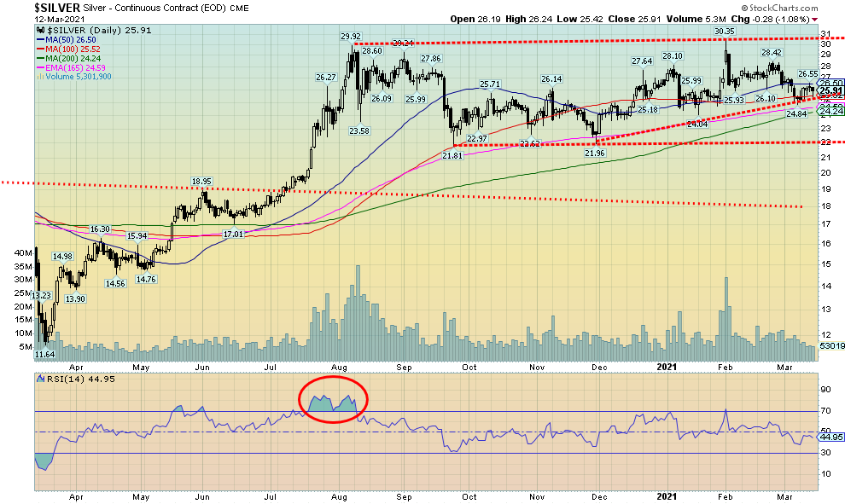Click the $SILVER ticker symbol title
The height and width of the screenshot is (504, 845).
tap(55, 8)
